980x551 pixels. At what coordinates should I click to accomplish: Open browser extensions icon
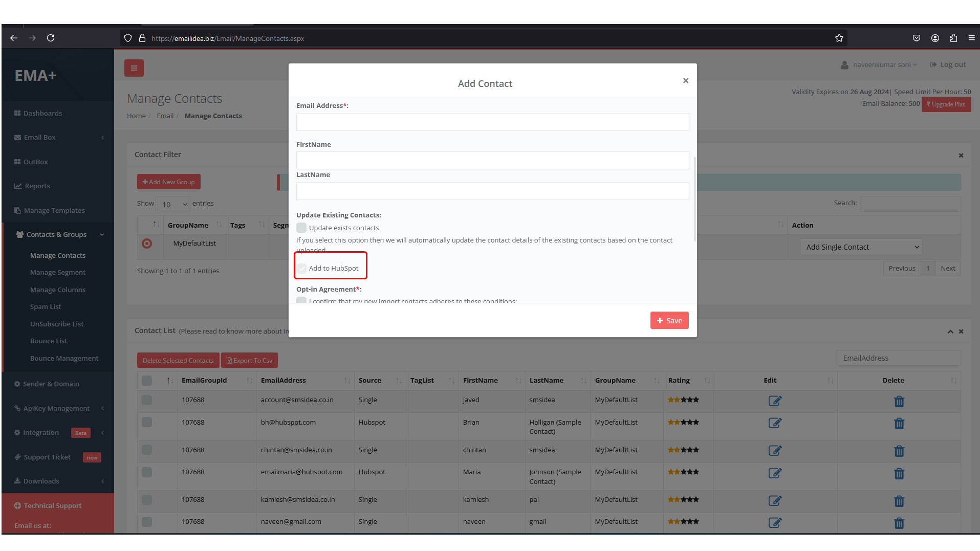click(x=953, y=38)
